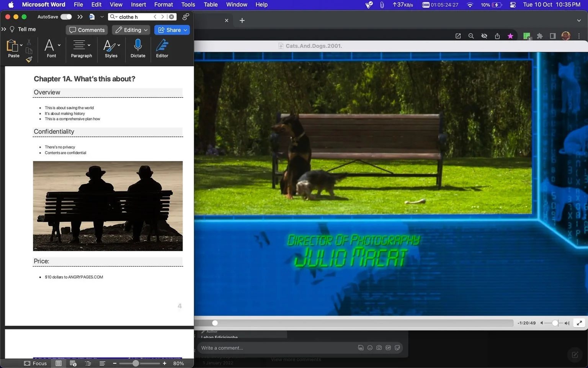Open the Insert menu in menu bar
The width and height of the screenshot is (588, 368).
pyautogui.click(x=138, y=5)
